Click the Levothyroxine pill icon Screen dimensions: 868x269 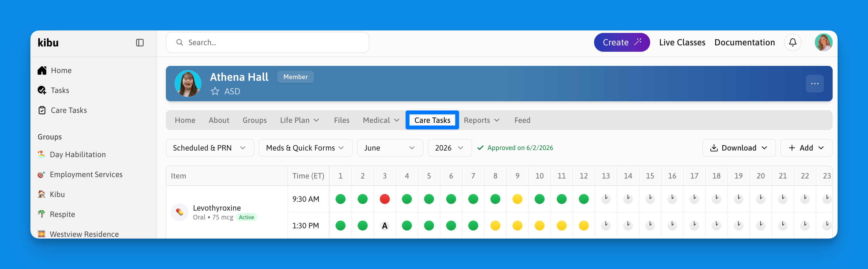[x=180, y=212]
